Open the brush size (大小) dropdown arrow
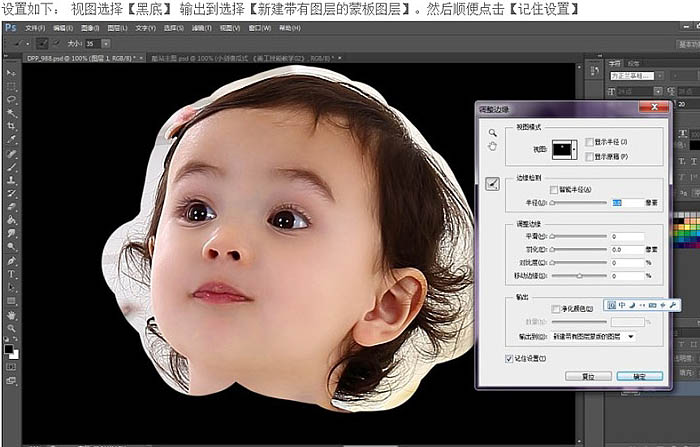This screenshot has width=700, height=447. pyautogui.click(x=106, y=45)
